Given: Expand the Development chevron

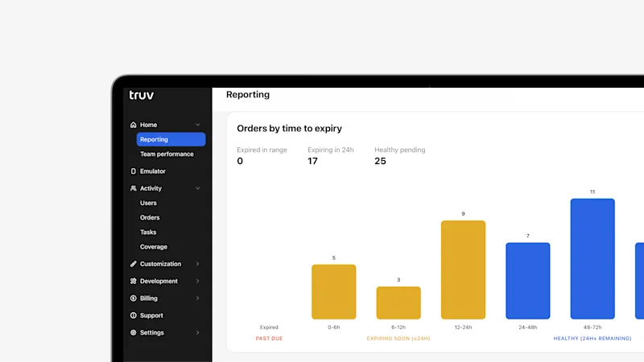Looking at the screenshot, I should [x=197, y=281].
